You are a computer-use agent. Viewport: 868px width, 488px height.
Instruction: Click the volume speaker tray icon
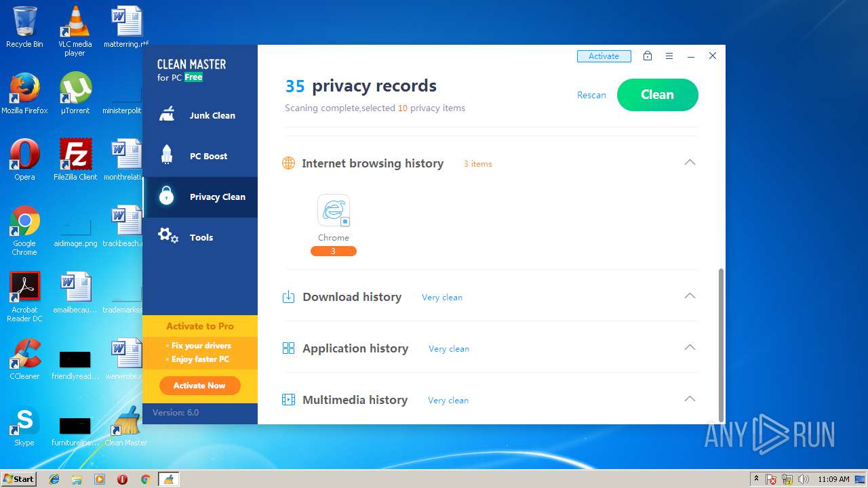point(804,479)
